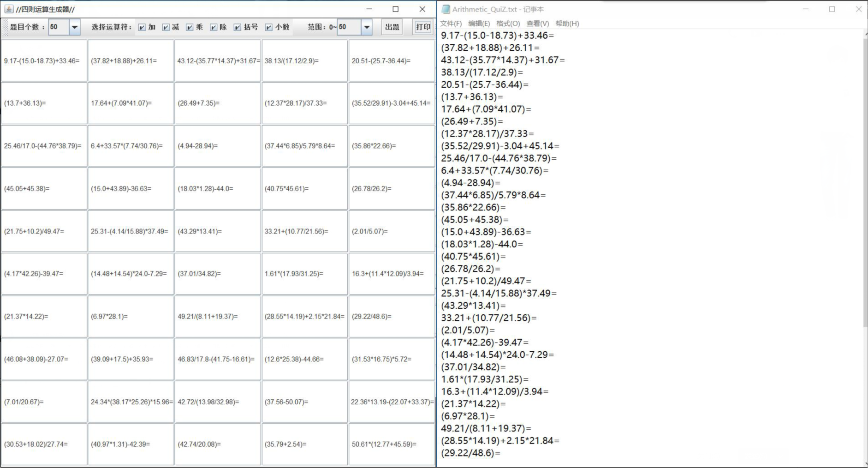Viewport: 868px width, 468px height.
Task: Select grid cell (37.44*6.85)/5.79*8.64=
Action: coord(305,146)
